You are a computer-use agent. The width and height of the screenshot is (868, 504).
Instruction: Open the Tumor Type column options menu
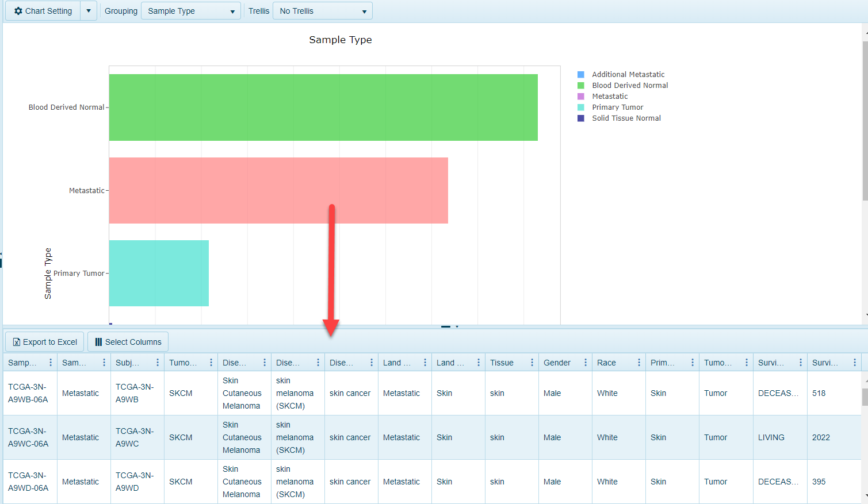211,362
